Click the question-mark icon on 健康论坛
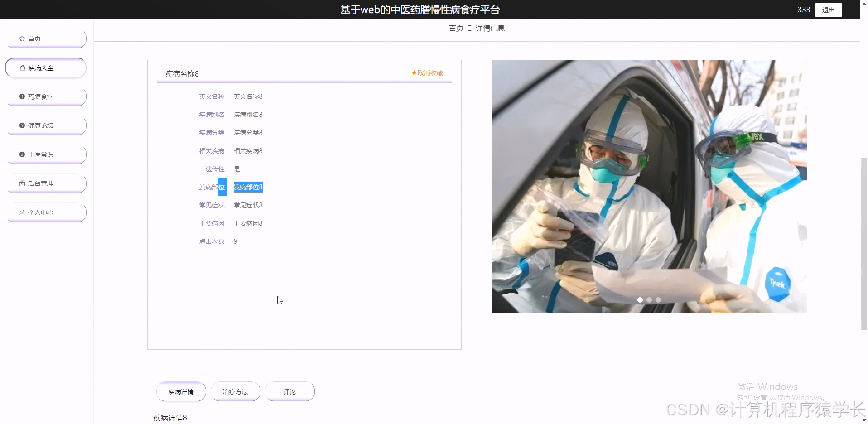 point(22,125)
